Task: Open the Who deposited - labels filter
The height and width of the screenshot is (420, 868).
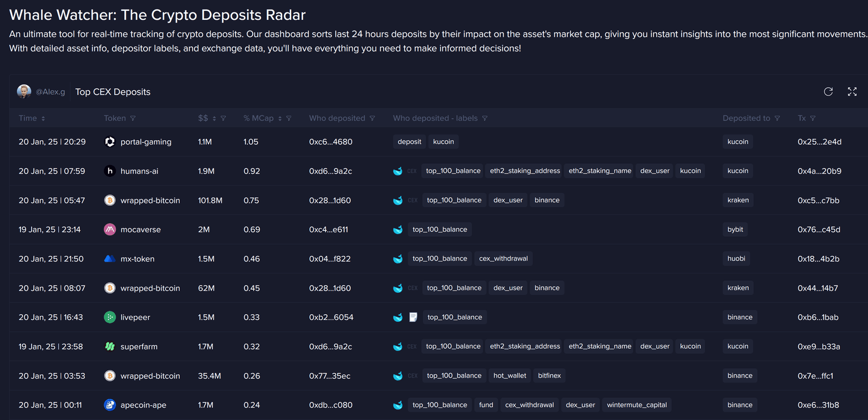Action: coord(485,119)
